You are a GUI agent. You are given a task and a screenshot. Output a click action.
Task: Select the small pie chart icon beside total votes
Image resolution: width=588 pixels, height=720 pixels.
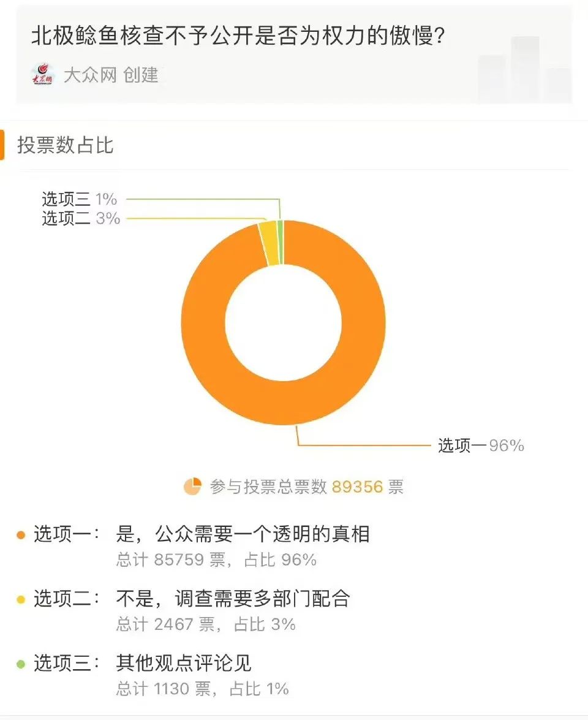[x=195, y=486]
